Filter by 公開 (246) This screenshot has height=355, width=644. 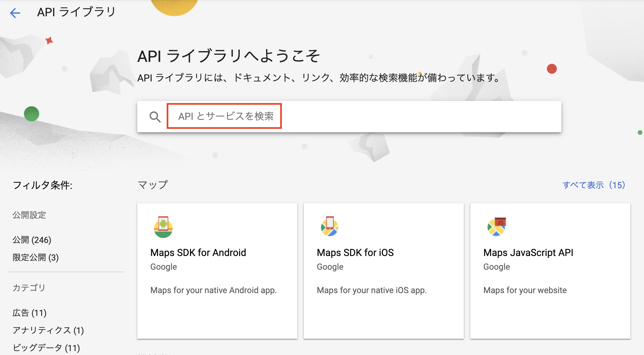click(x=32, y=240)
